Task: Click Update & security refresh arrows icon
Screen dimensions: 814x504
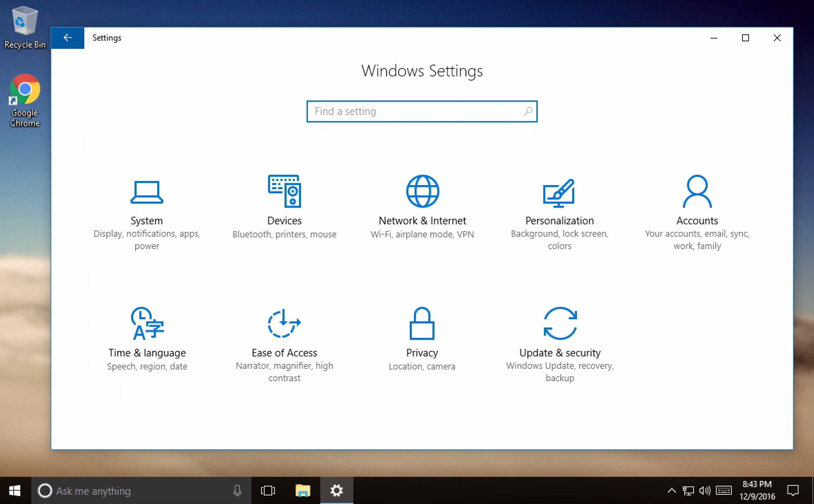Action: click(x=560, y=323)
